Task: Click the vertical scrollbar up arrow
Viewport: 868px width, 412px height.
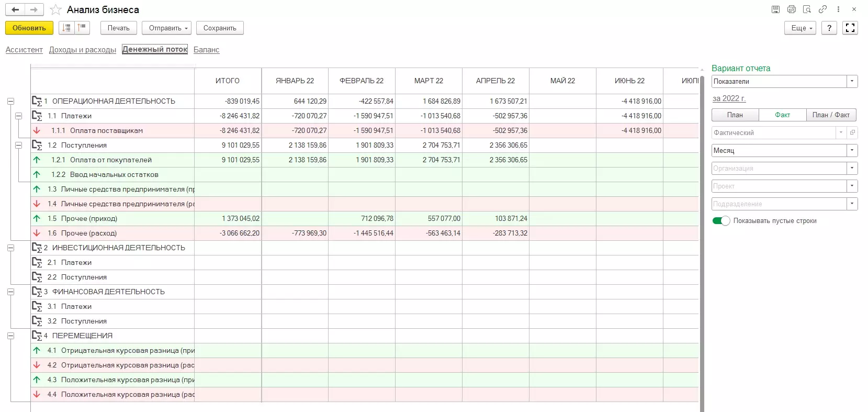Action: (x=702, y=69)
